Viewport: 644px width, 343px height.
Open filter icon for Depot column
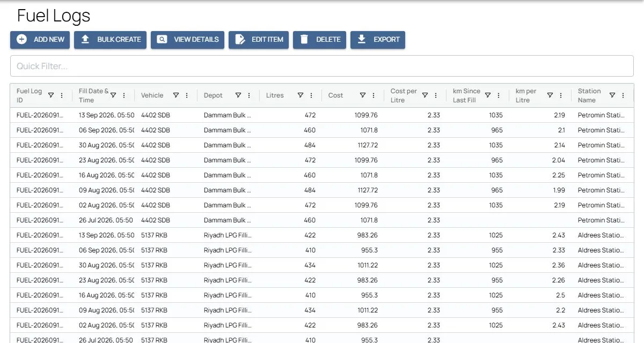click(238, 95)
